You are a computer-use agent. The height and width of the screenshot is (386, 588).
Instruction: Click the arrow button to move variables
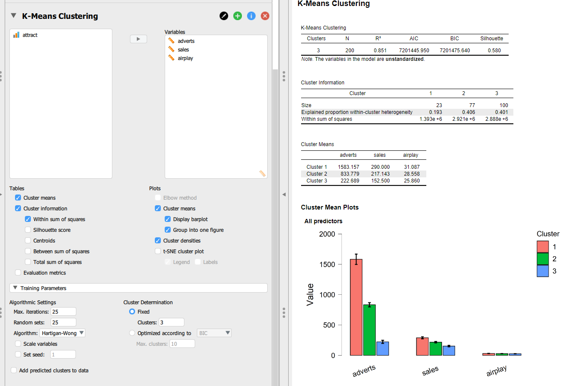point(138,39)
